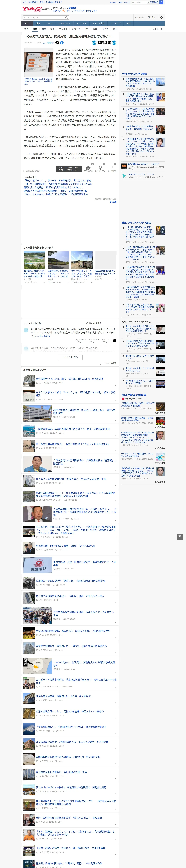The image size is (186, 868).
Task: Click the 記事に関する報告 report icon link
Action: 31,171
